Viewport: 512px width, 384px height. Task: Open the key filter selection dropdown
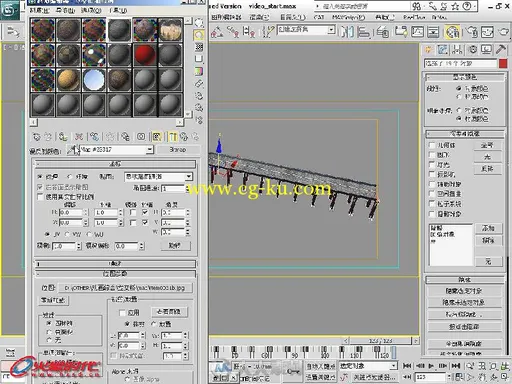[x=394, y=366]
